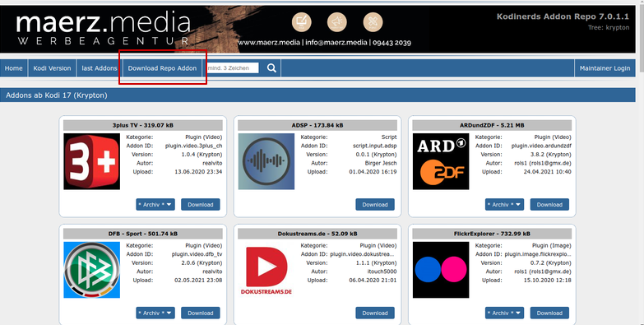Screen dimensions: 644x325
Task: Click the leftmost round banner icon
Action: (x=302, y=21)
